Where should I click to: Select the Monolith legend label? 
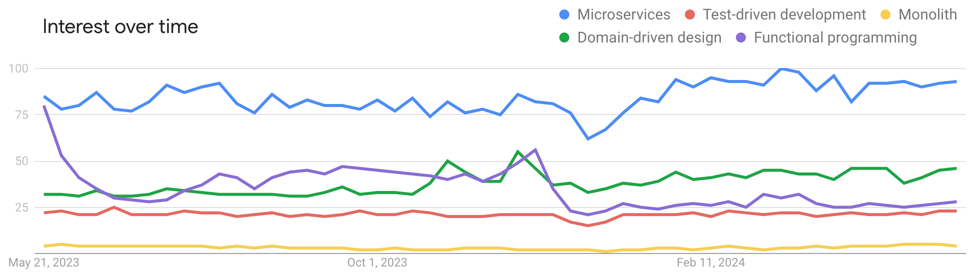927,15
